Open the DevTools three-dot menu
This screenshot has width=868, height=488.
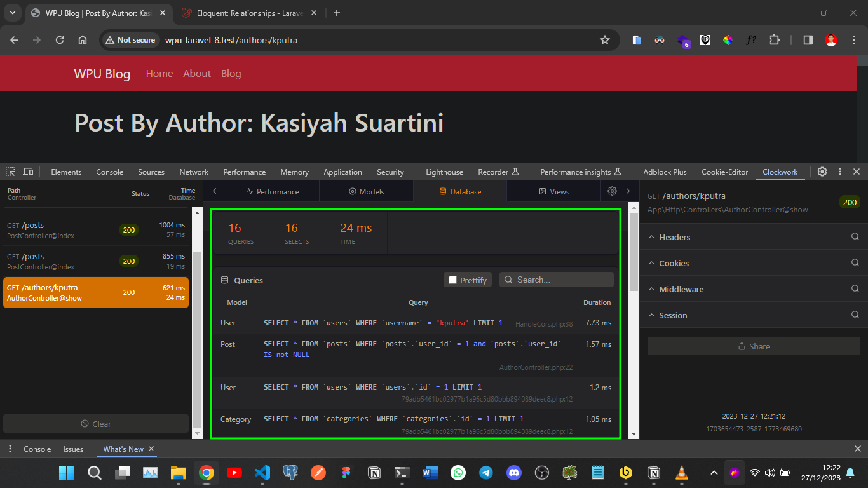tap(839, 172)
